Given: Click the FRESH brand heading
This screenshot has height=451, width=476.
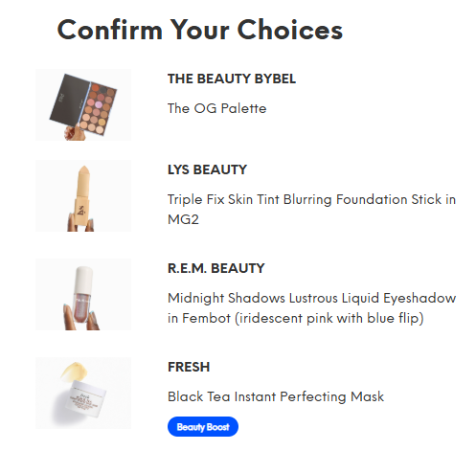Looking at the screenshot, I should click(189, 367).
